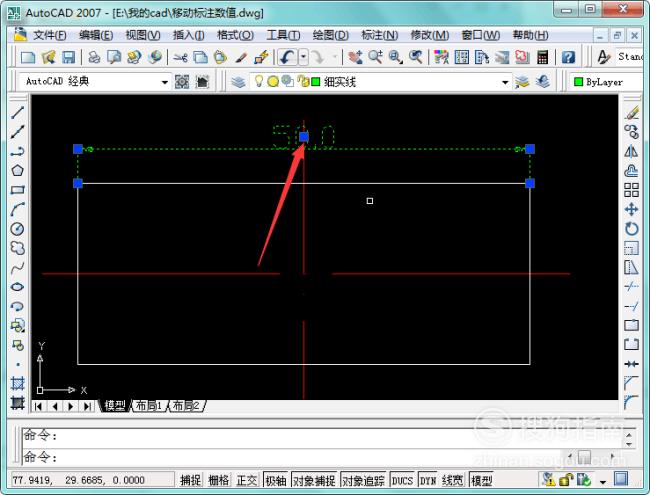650x495 pixels.
Task: Select the Rectangle tool
Action: point(17,190)
